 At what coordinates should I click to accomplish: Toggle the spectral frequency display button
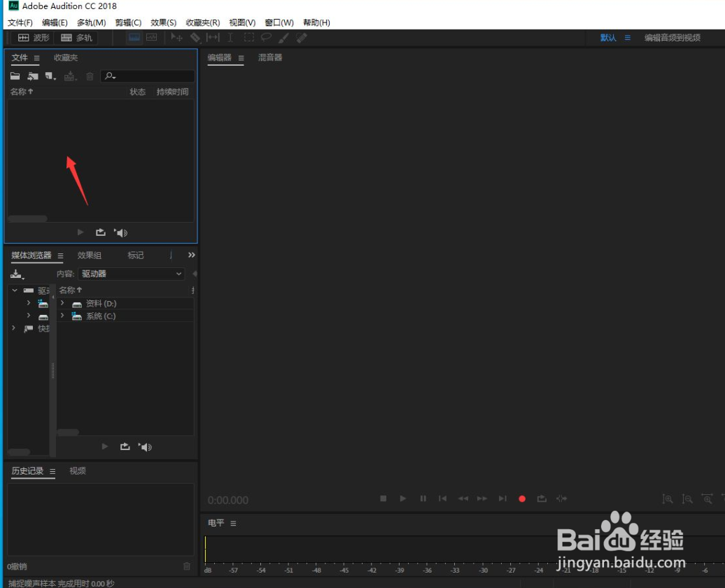coord(134,38)
